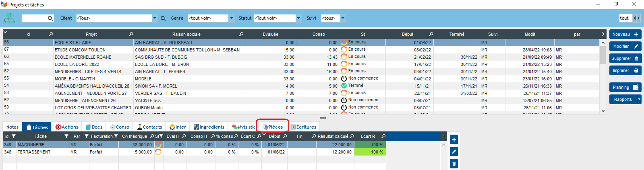Open the Genre filter dropdown
This screenshot has height=170, width=644.
coord(231,18)
